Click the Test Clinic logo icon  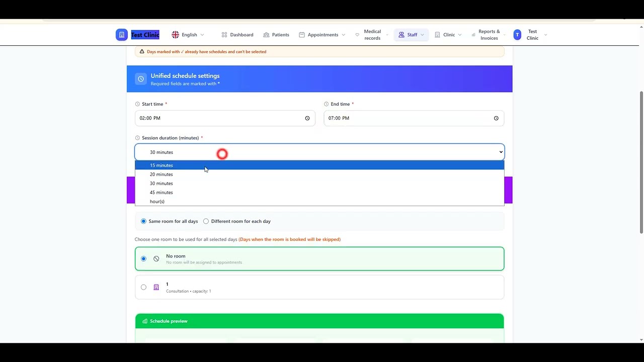click(x=121, y=35)
